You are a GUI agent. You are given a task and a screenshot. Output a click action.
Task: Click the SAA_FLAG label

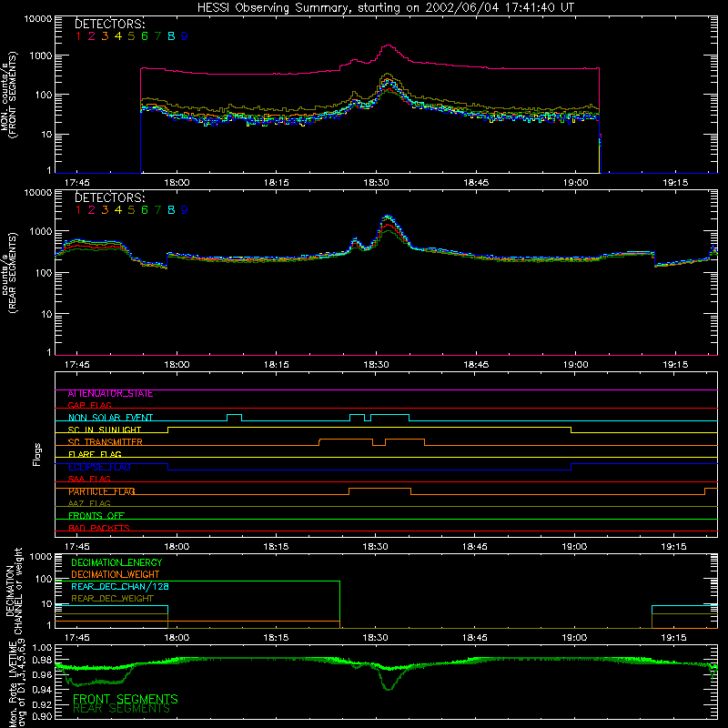pos(89,479)
